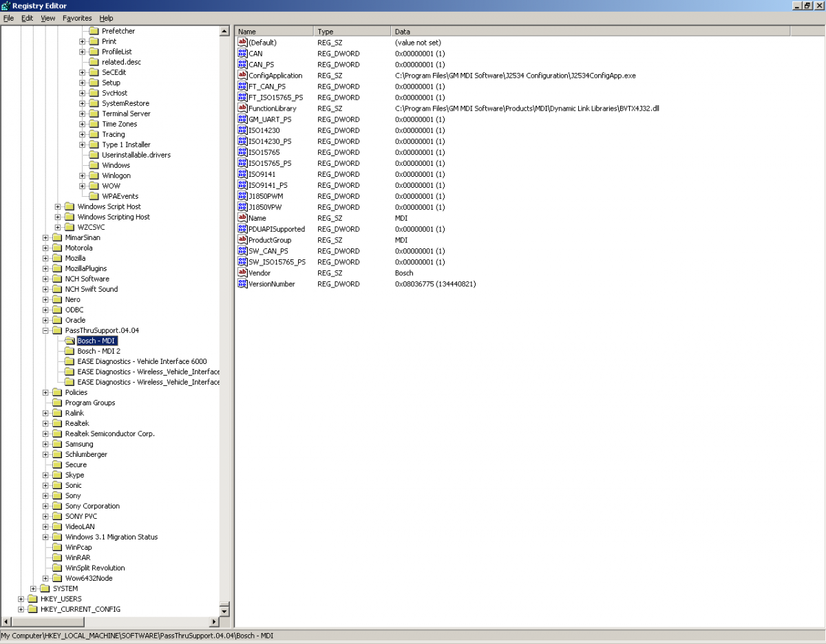Click the 0x08036775 (134440821) data cell
This screenshot has width=826, height=644.
435,284
